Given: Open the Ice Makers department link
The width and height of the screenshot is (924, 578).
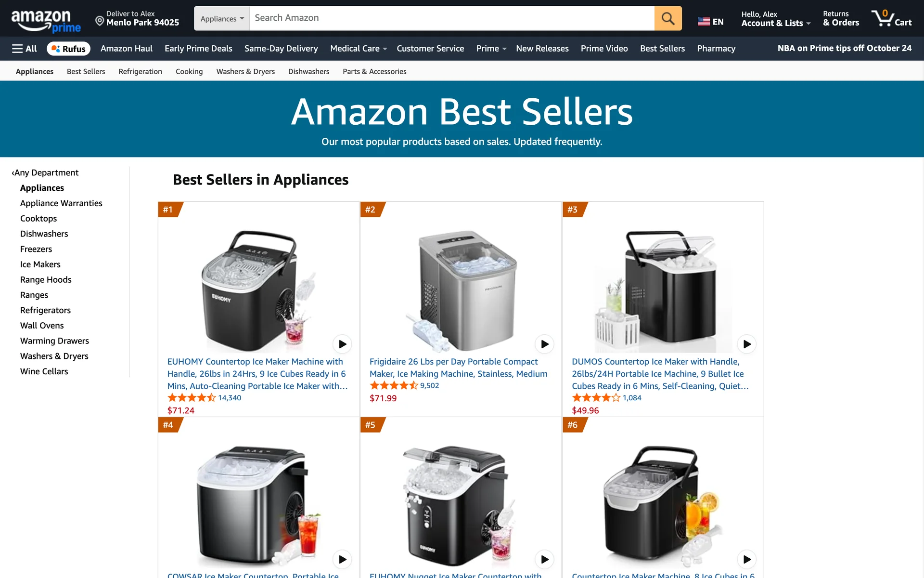Looking at the screenshot, I should 40,264.
